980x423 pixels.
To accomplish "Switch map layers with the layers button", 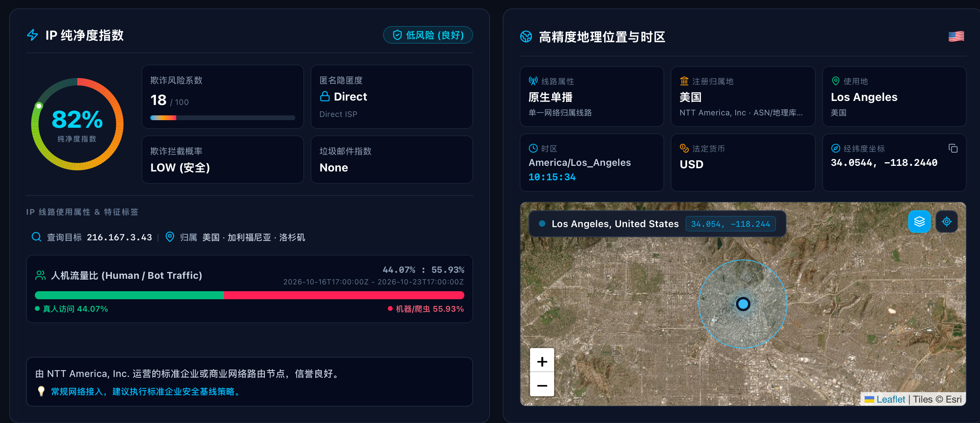I will coord(920,222).
